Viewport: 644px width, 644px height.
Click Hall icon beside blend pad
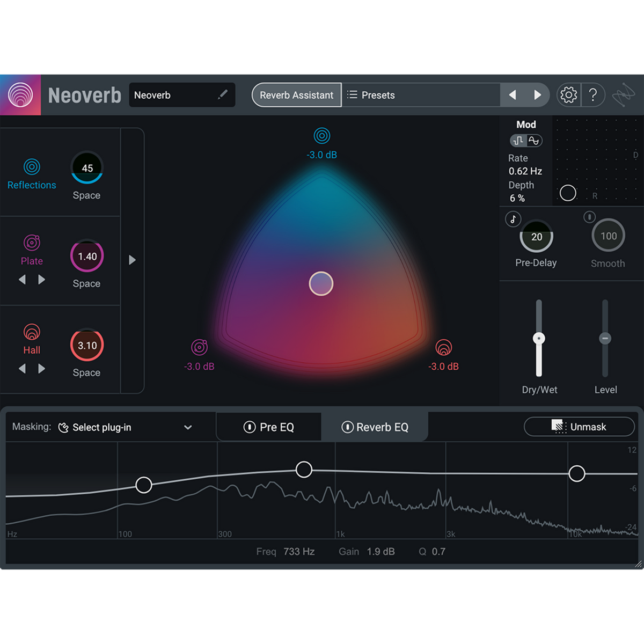[x=443, y=347]
